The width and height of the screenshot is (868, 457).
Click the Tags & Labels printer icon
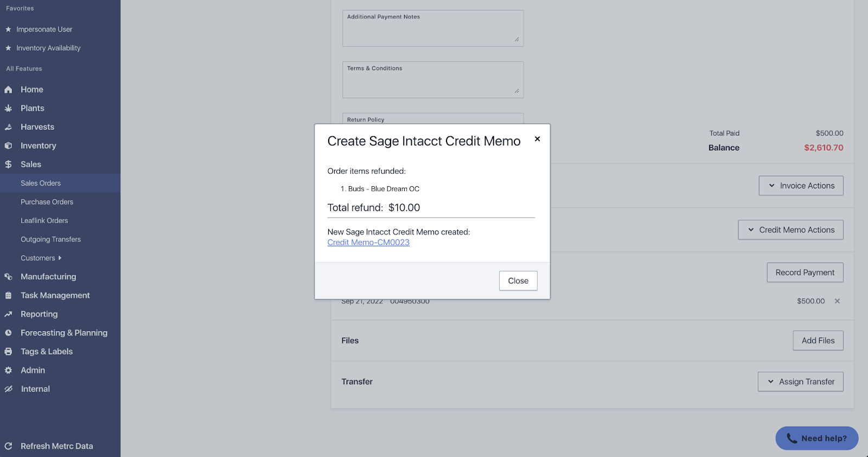pos(8,352)
